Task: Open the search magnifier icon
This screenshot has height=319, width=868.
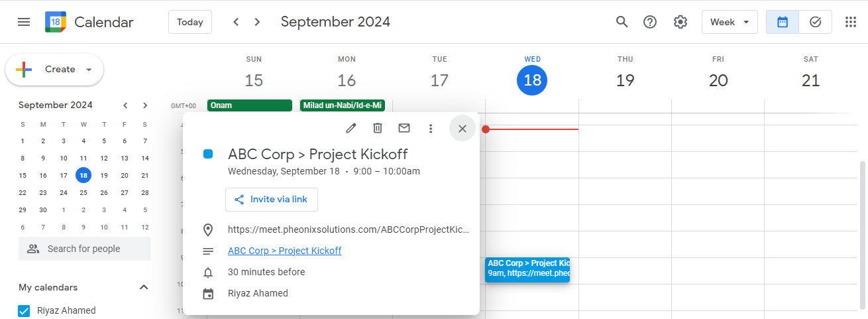Action: click(x=622, y=22)
